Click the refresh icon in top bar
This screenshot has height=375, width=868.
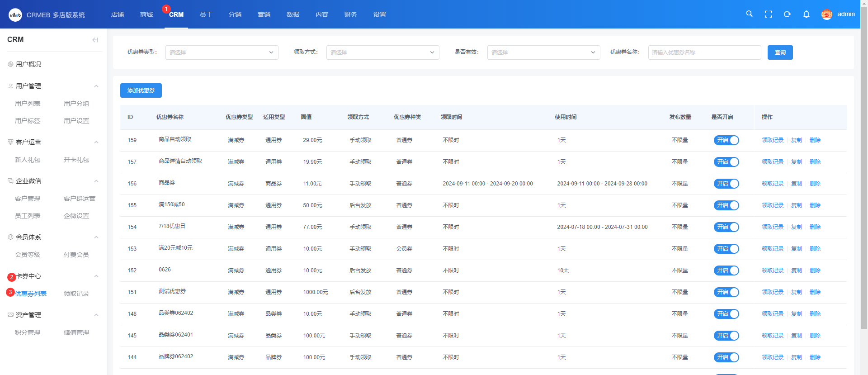[x=787, y=14]
